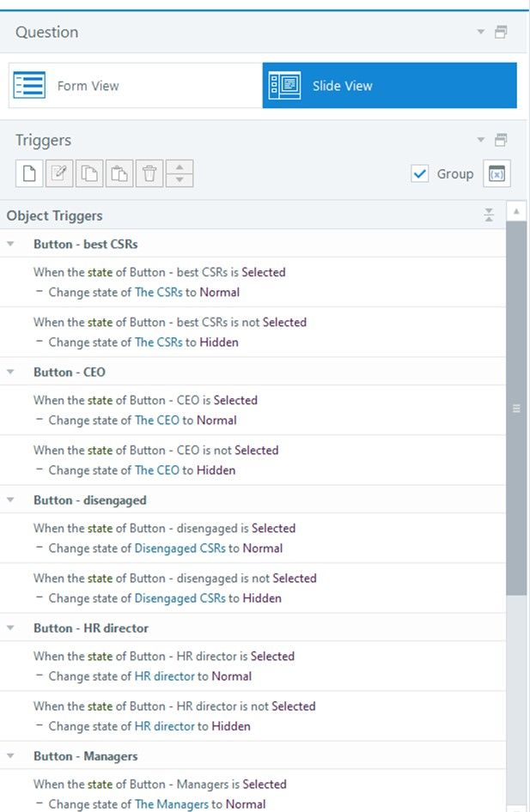Copy the selected trigger
Viewport: 530px width, 812px height.
click(x=89, y=173)
